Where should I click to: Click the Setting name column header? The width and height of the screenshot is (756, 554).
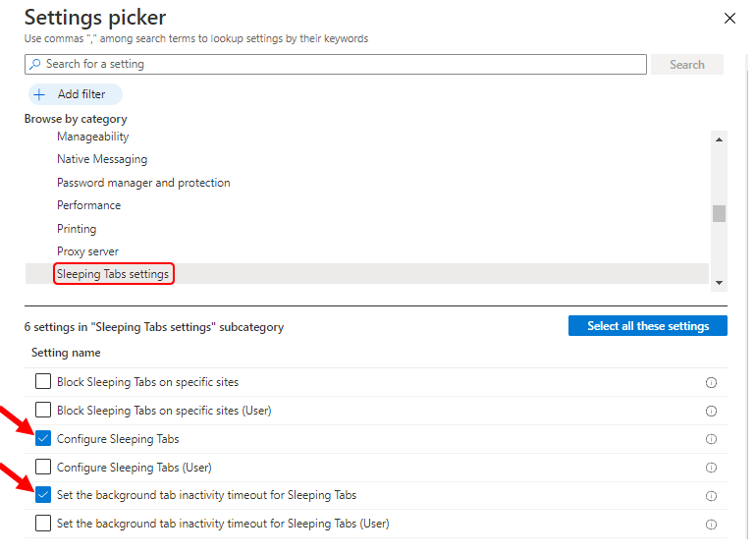(x=66, y=353)
